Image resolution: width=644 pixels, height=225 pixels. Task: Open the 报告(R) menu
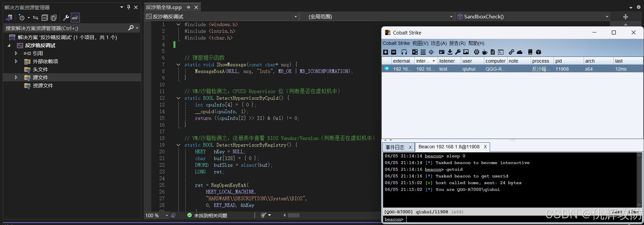click(458, 43)
